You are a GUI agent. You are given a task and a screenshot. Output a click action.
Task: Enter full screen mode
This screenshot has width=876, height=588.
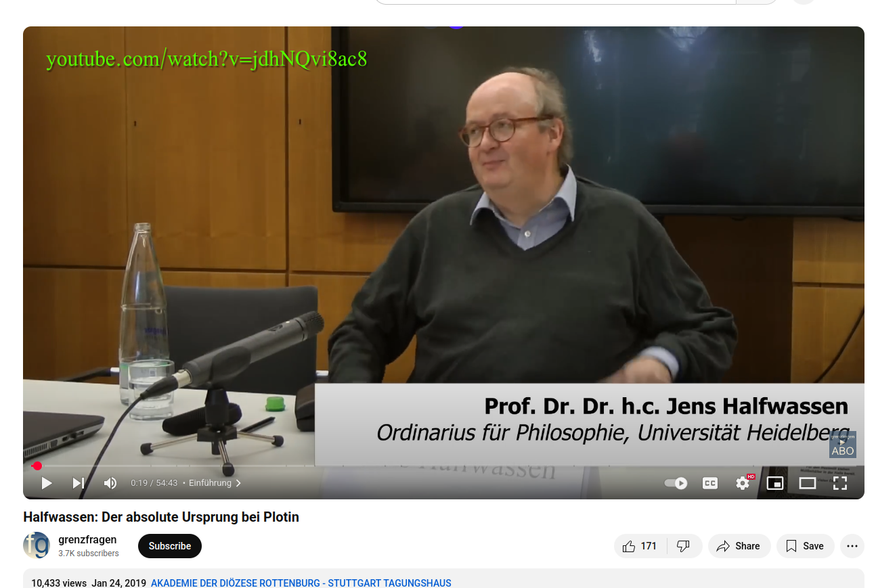[840, 483]
